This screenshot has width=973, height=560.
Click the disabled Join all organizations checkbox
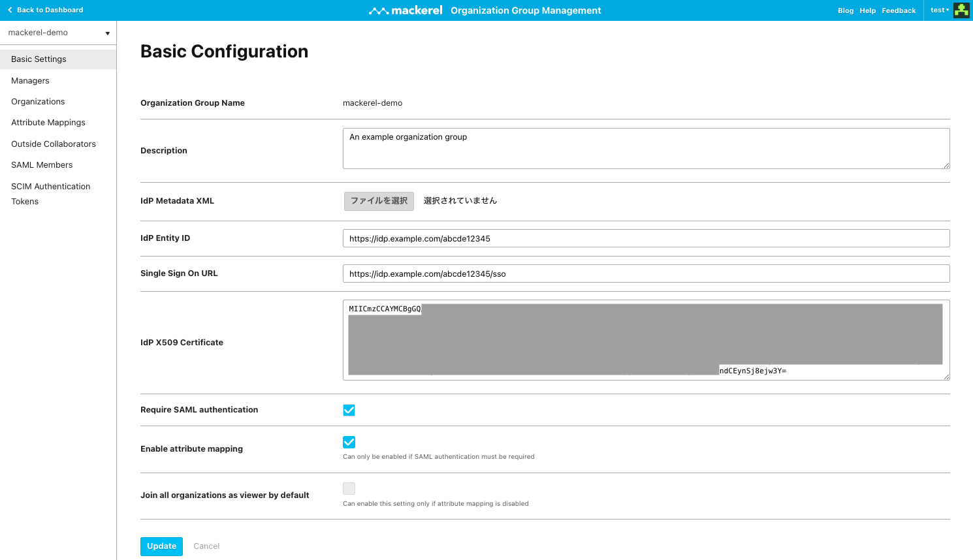(x=349, y=488)
